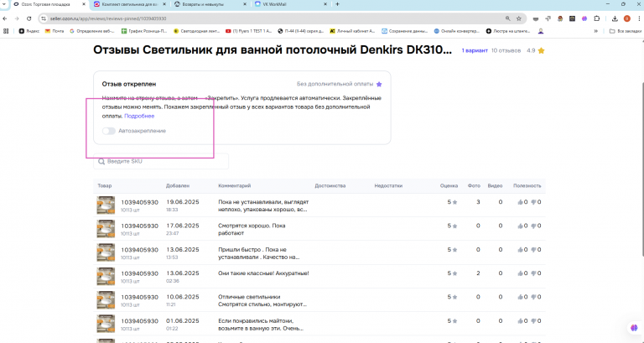The image size is (644, 343).
Task: Select the review 'Смотрятся хорошо. Пока работают'
Action: click(x=252, y=229)
